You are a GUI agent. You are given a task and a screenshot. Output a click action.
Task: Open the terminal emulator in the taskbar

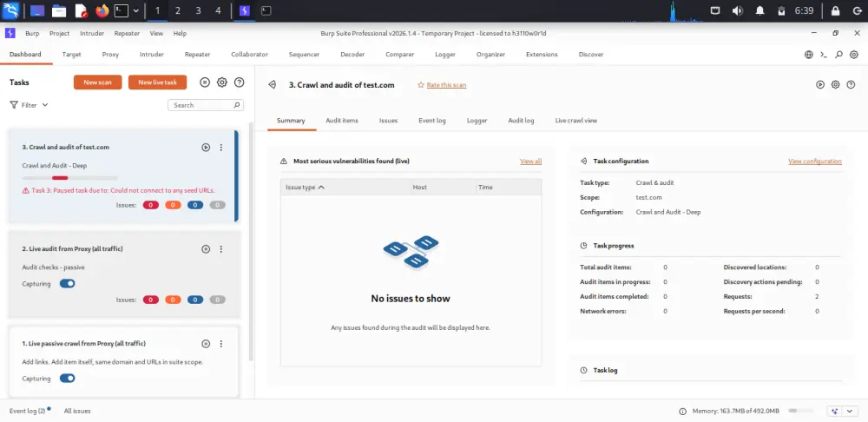tap(122, 10)
